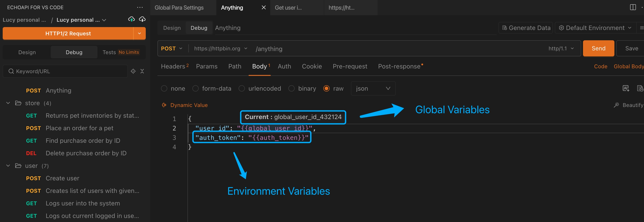Click the user folder icon

point(18,166)
